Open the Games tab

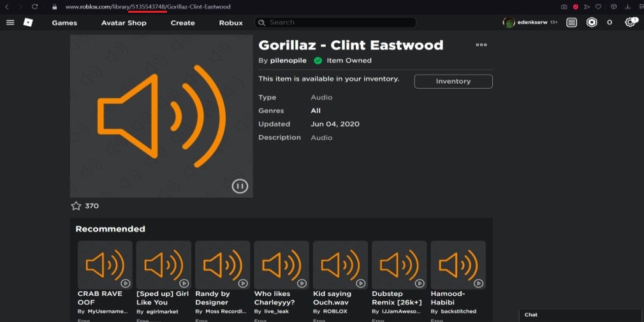(64, 23)
